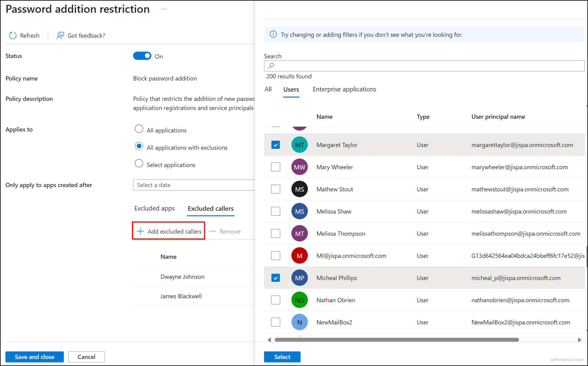Screen dimensions: 588x366
Task: Switch to the Excluded apps tab
Action: [x=154, y=208]
